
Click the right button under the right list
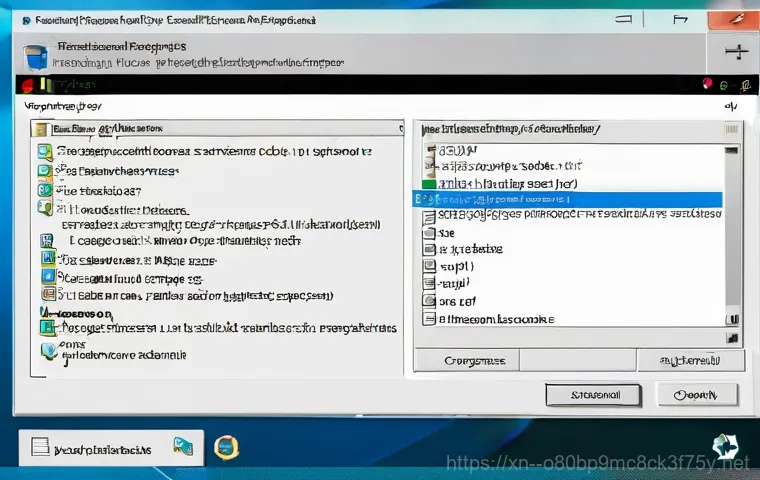691,361
